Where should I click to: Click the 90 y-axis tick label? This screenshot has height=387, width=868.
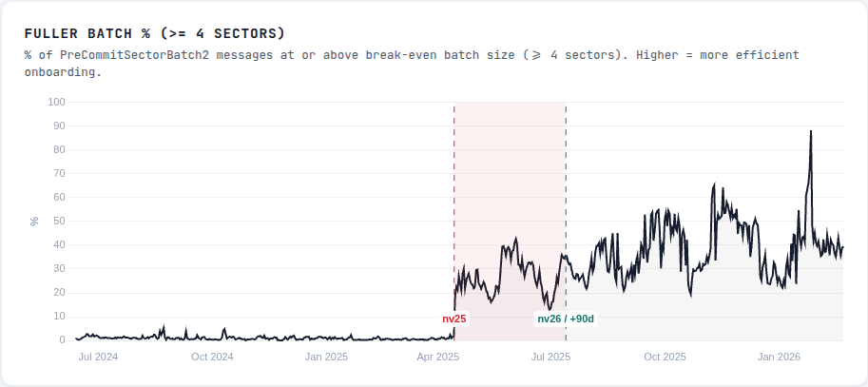[59, 126]
